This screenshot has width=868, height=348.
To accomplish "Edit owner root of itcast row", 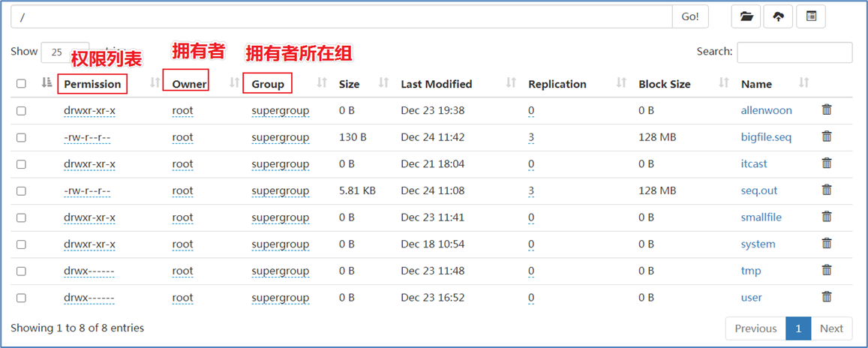I will tap(183, 163).
